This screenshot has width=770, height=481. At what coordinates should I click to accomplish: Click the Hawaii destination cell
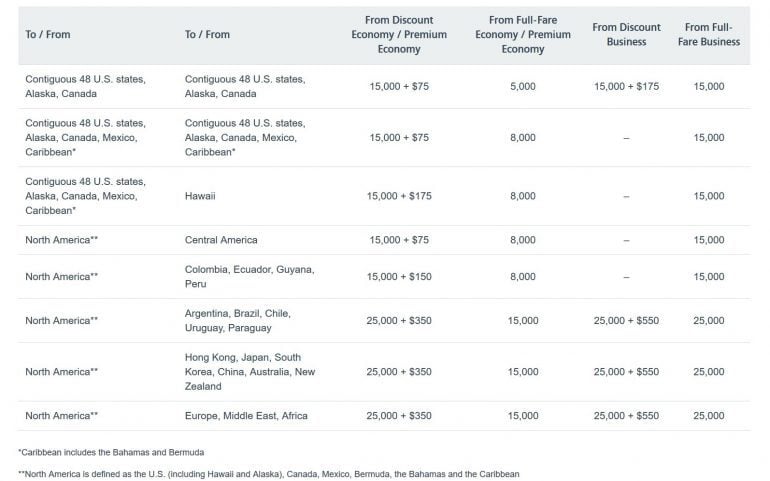[200, 196]
